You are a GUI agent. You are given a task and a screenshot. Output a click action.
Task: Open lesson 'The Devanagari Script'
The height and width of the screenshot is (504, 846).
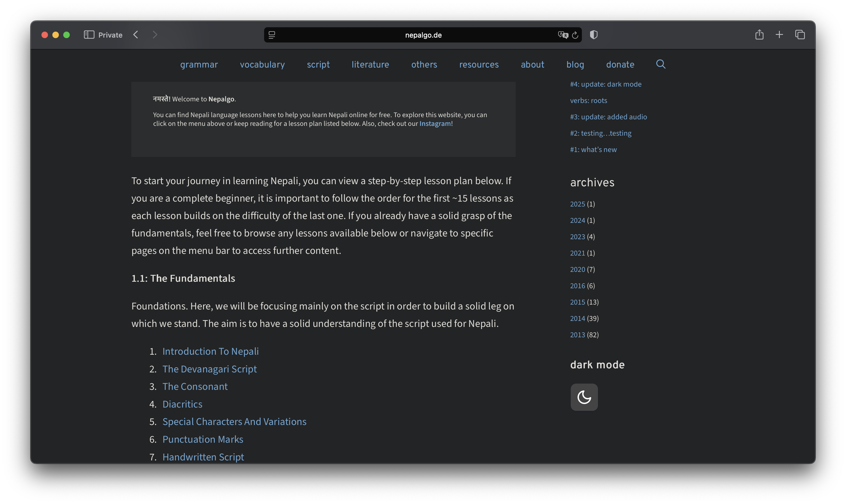click(x=210, y=369)
